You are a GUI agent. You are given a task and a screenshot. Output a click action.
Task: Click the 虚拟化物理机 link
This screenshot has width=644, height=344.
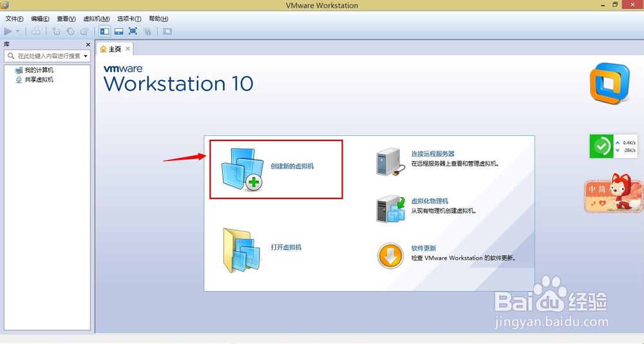(430, 201)
